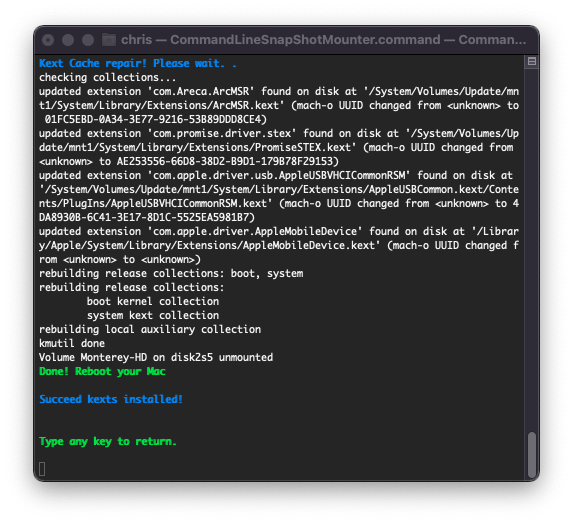
Task: Click the folder proxy icon in title bar
Action: (x=109, y=39)
